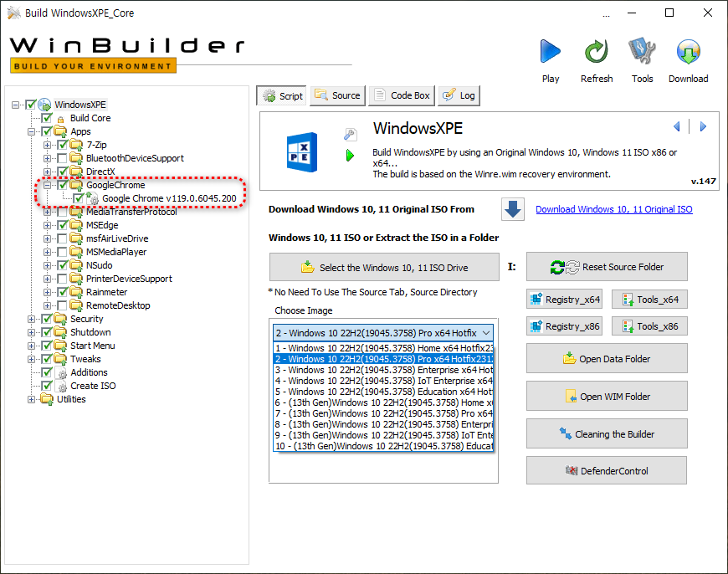This screenshot has height=574, width=728.
Task: Click Open Data Folder button
Action: [607, 359]
